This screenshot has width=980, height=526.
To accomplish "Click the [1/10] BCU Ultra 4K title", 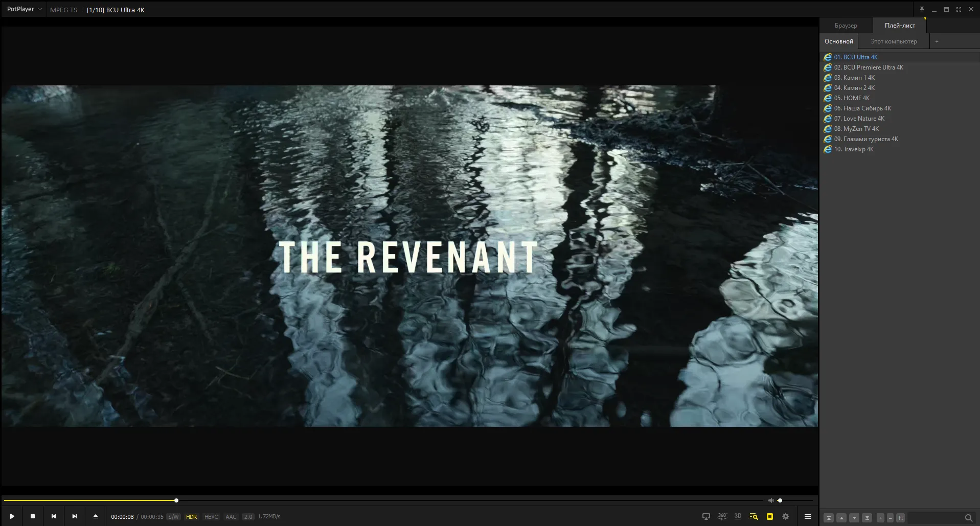I will (x=116, y=10).
